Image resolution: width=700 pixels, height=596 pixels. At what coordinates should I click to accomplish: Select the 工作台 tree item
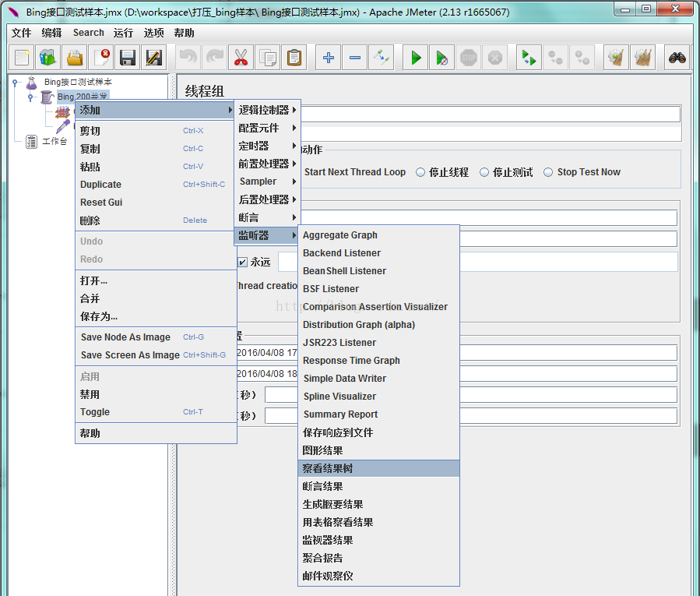coord(55,142)
